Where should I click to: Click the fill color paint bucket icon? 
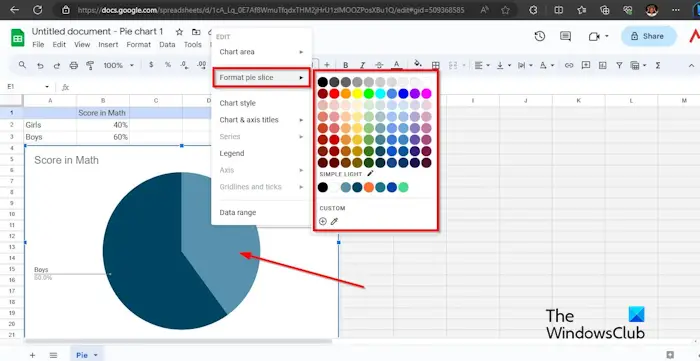pyautogui.click(x=418, y=64)
